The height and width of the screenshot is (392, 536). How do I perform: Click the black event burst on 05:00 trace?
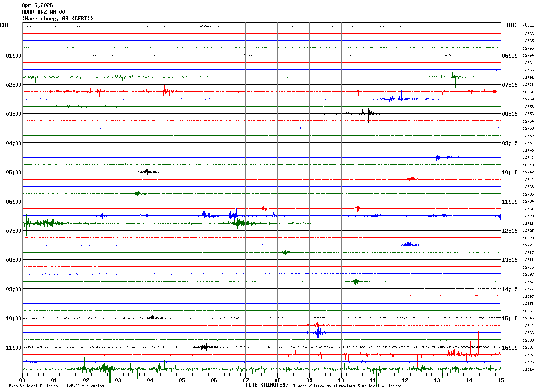[147, 172]
